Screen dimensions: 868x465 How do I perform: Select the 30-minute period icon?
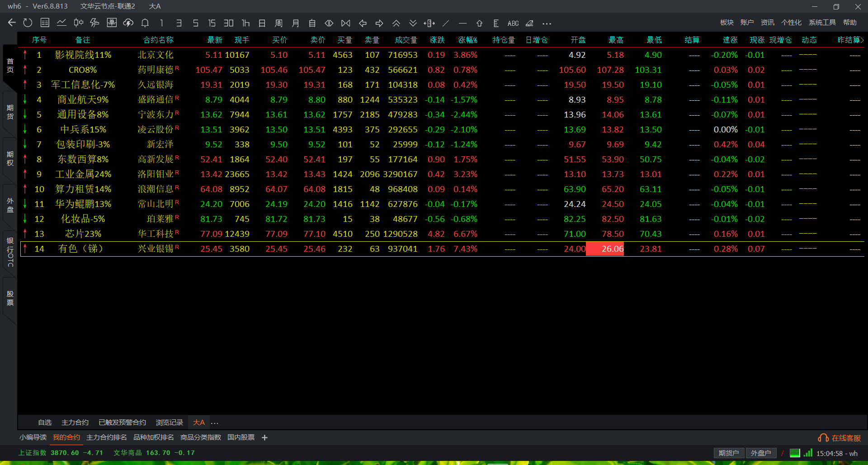pos(228,23)
